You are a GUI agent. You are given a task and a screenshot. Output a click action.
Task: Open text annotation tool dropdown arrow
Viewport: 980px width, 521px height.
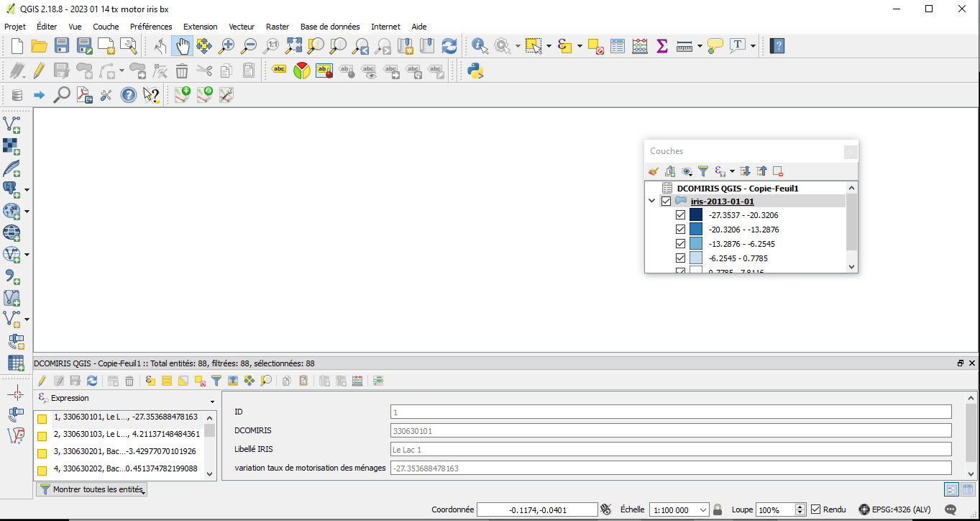[x=753, y=46]
